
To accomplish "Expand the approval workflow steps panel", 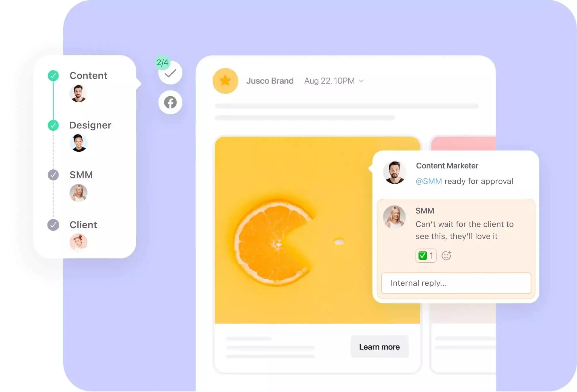I will pos(170,73).
